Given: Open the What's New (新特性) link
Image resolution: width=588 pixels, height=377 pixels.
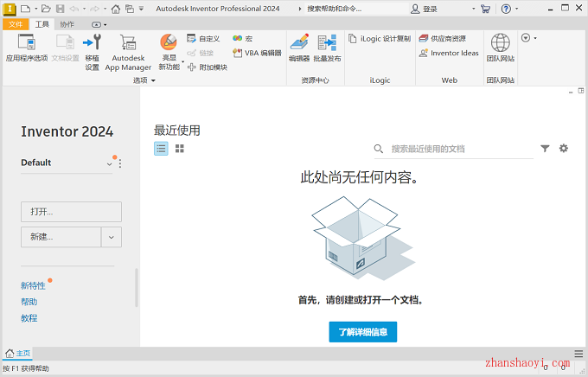Looking at the screenshot, I should [33, 286].
